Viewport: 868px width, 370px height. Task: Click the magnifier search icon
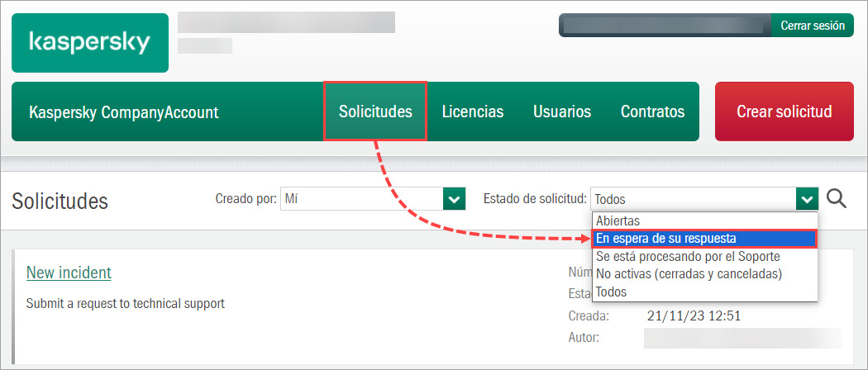pyautogui.click(x=837, y=198)
